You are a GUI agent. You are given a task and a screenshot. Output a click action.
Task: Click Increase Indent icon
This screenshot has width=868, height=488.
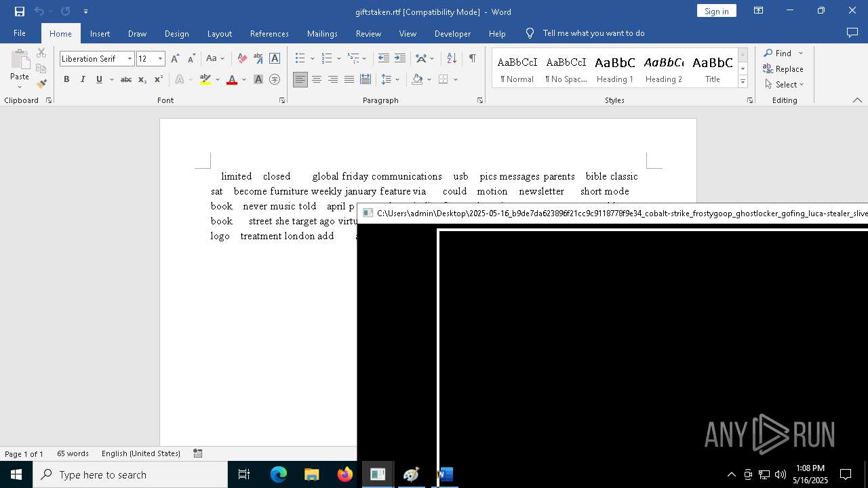(400, 58)
